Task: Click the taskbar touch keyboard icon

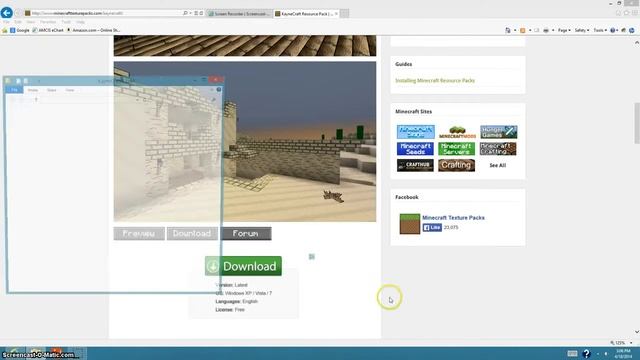Action: [x=572, y=353]
